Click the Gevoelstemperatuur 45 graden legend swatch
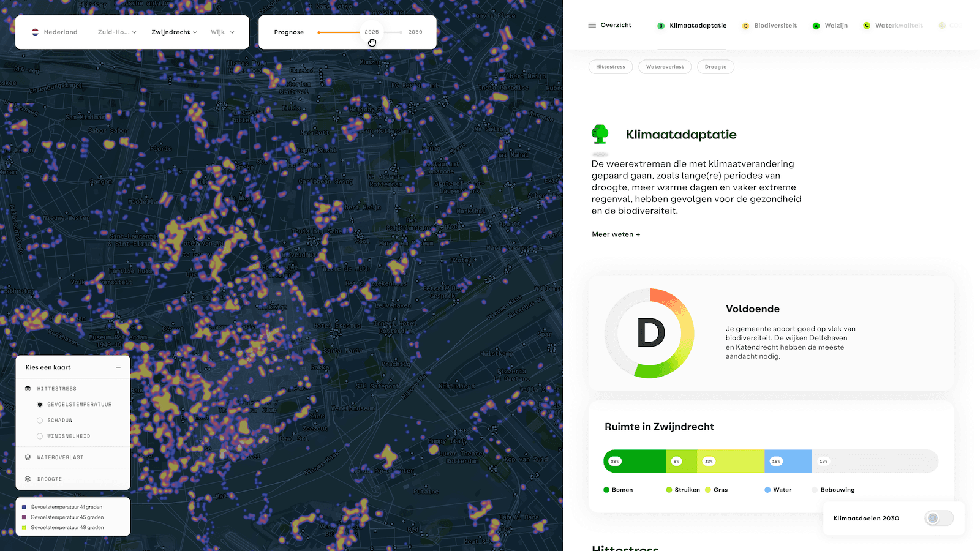Viewport: 980px width, 551px height. click(24, 517)
